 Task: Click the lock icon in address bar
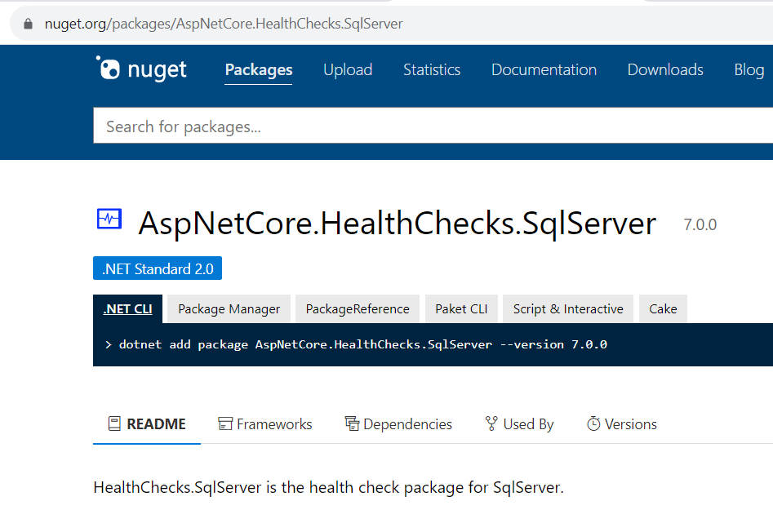coord(28,24)
